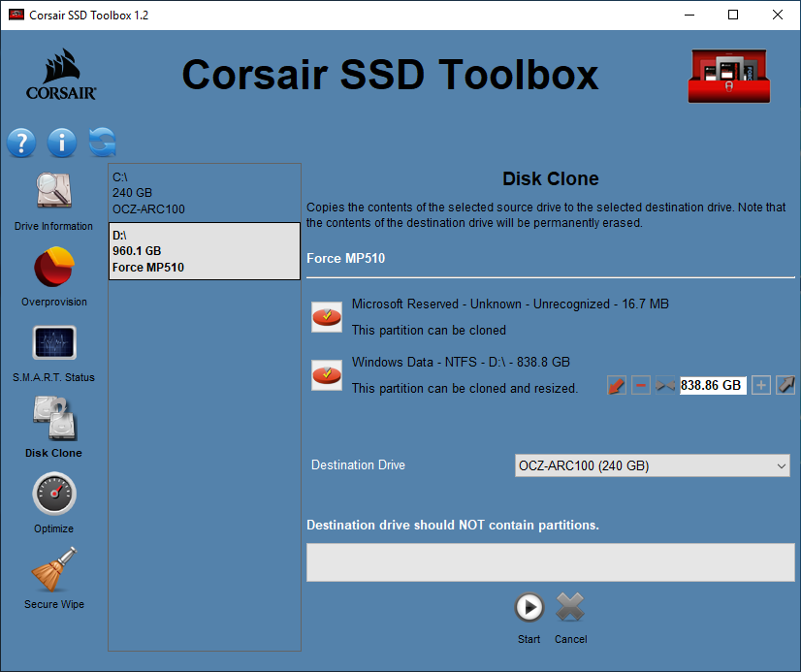Click the info icon
Viewport: 801px width, 672px height.
61,143
